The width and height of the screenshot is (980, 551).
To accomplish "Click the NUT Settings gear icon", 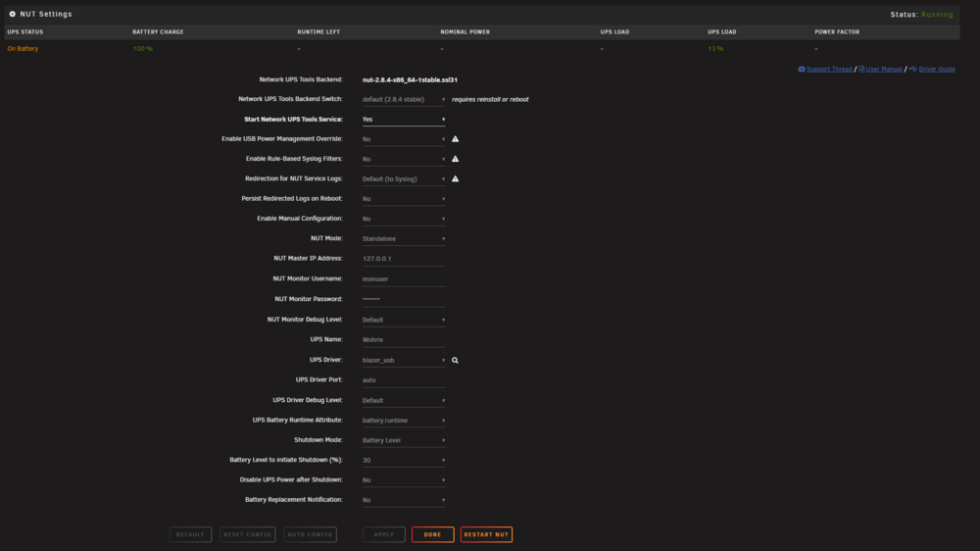I will tap(13, 14).
